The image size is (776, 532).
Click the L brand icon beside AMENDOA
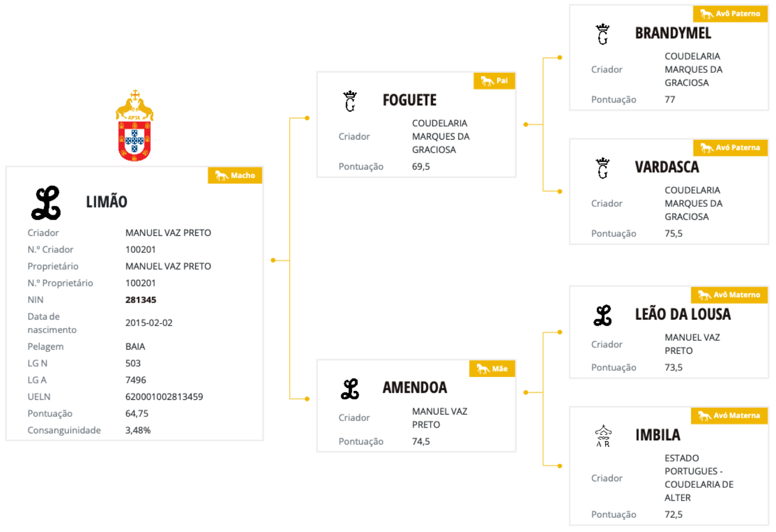click(350, 389)
